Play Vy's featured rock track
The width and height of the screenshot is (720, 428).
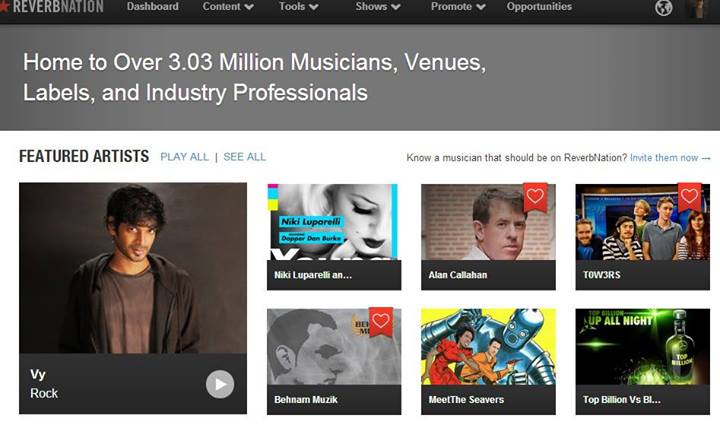(x=219, y=384)
